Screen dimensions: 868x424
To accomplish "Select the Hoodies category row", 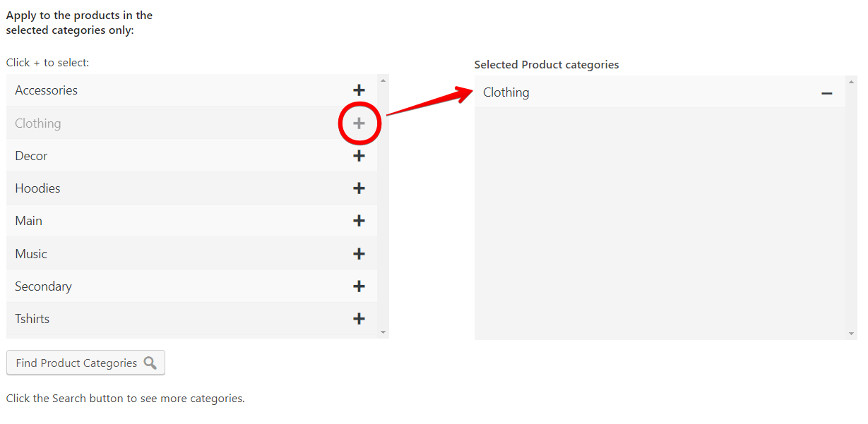I will point(192,188).
